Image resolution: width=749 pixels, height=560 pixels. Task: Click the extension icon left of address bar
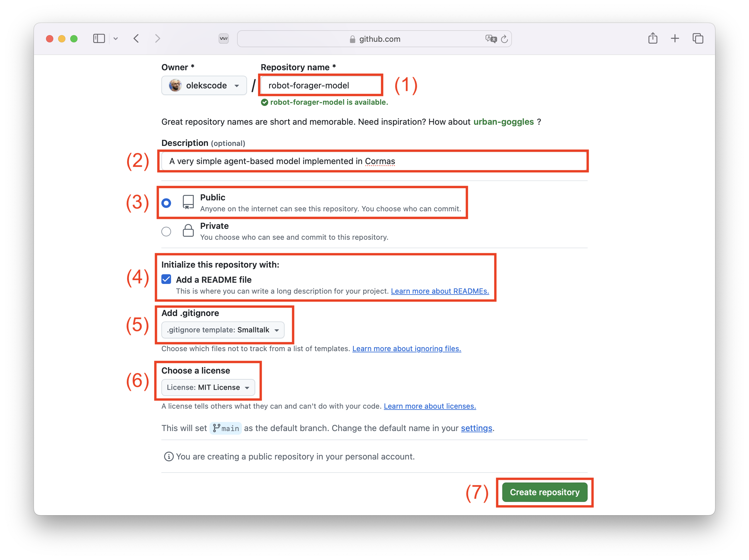[223, 39]
